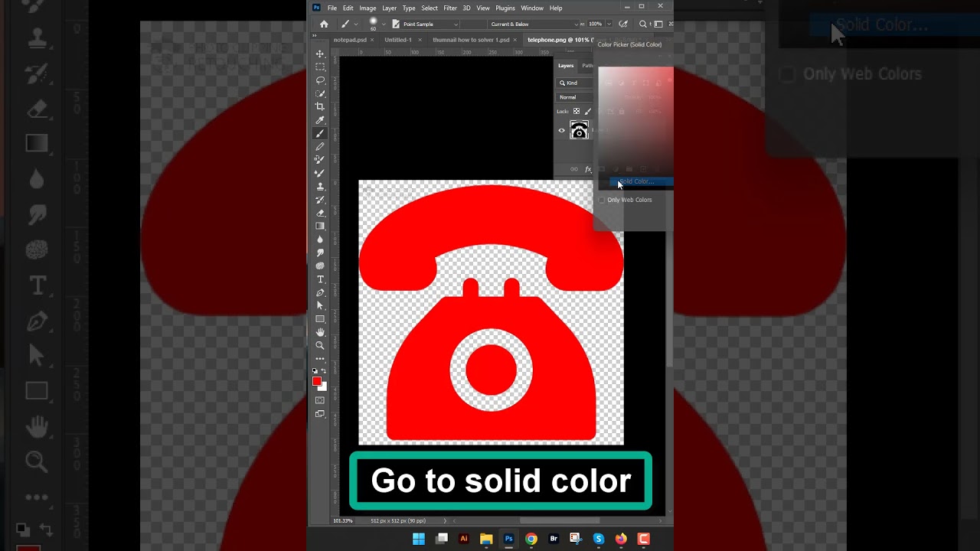Select the Rectangle shape tool

pos(320,319)
